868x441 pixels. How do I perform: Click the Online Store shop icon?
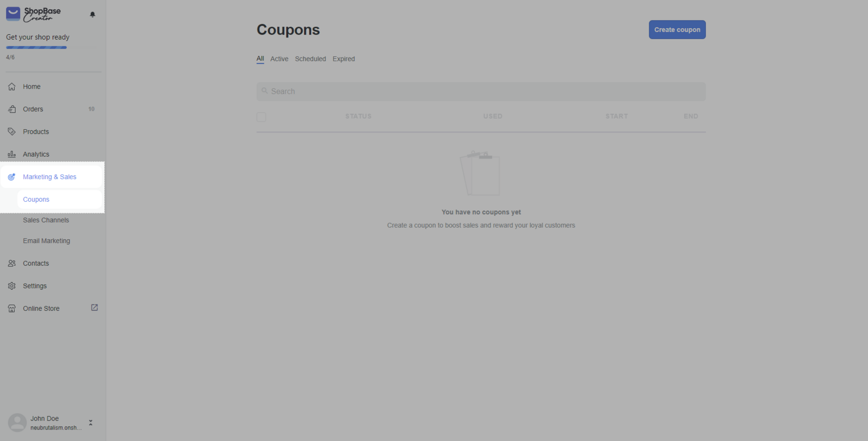11,309
